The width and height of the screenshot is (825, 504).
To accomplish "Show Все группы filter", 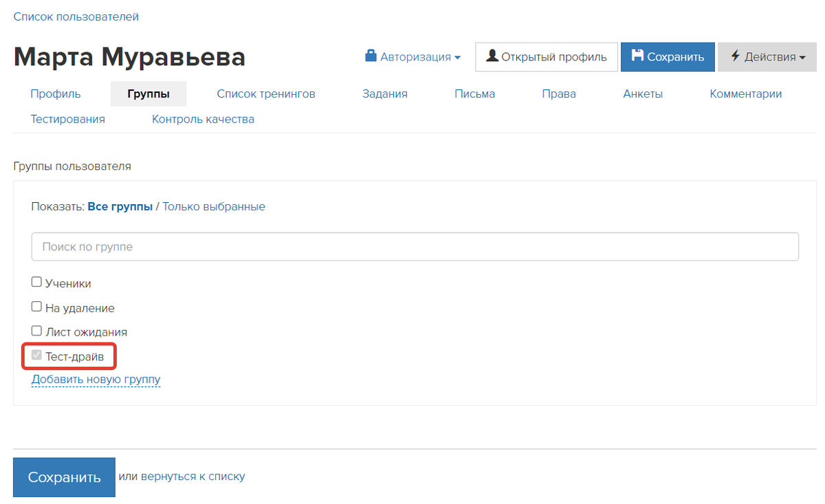I will [120, 206].
